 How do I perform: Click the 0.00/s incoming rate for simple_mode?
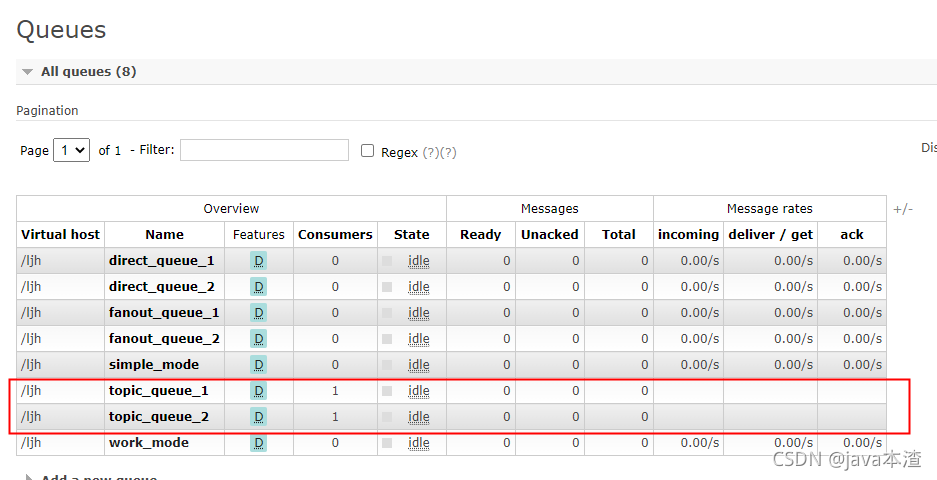(700, 365)
